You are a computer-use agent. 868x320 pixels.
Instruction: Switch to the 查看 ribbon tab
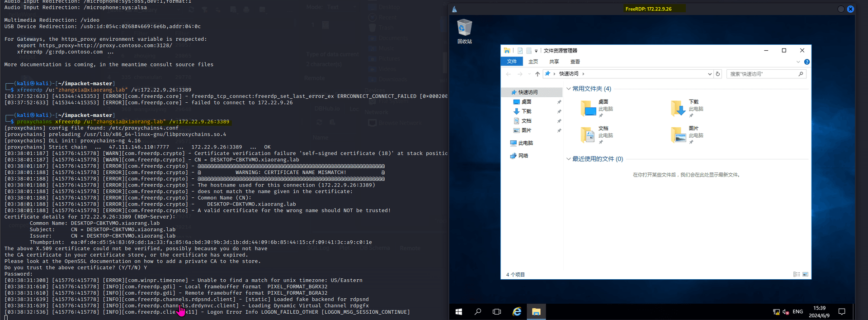[575, 62]
